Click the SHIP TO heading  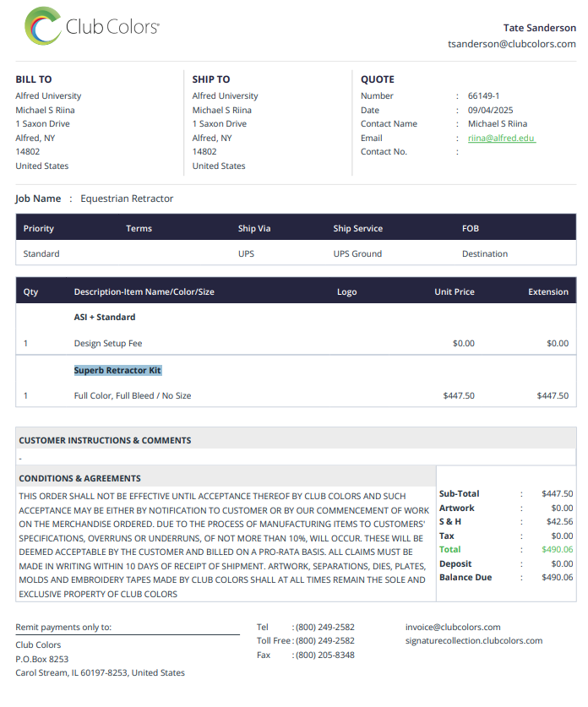pyautogui.click(x=210, y=79)
